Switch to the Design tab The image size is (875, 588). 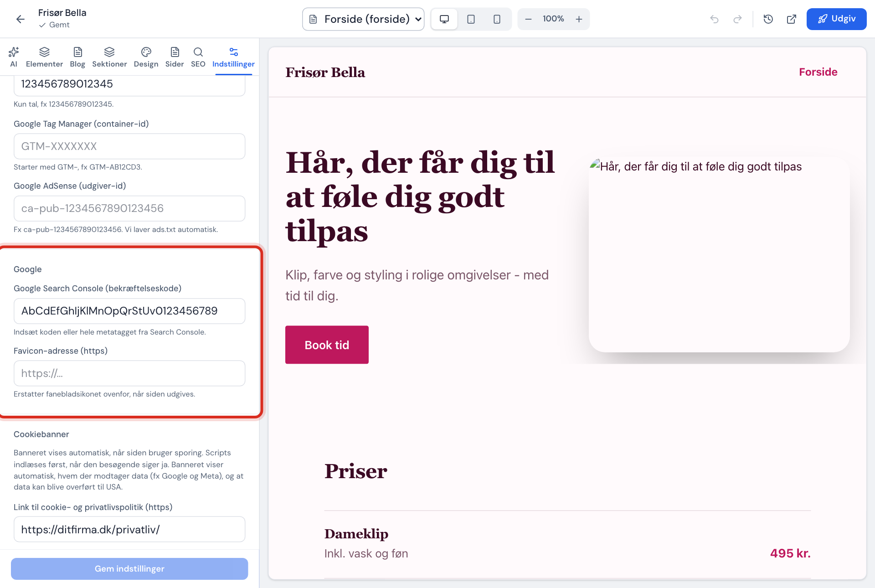tap(146, 57)
